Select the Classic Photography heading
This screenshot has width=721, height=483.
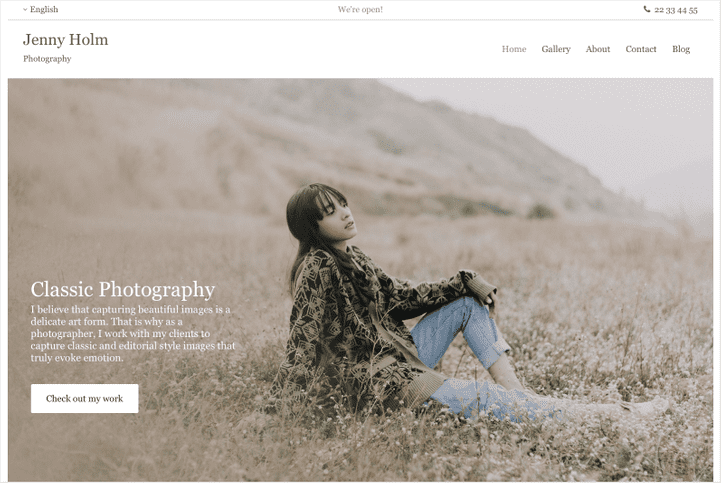[123, 289]
